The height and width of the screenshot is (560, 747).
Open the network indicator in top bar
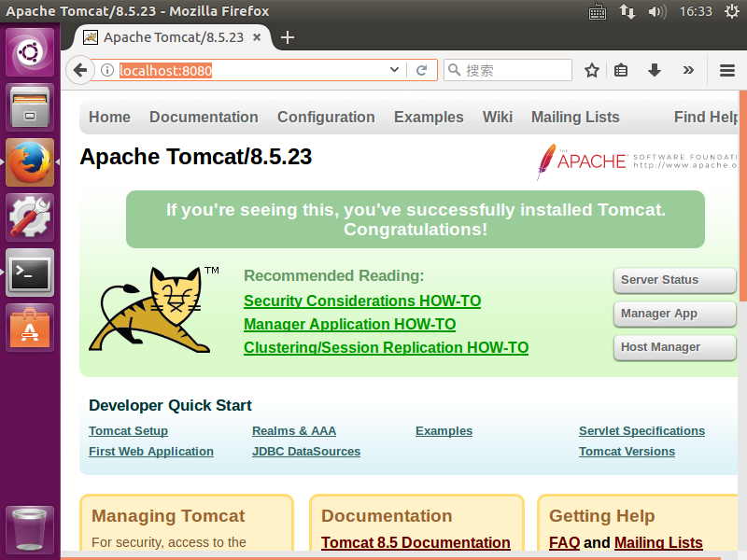pyautogui.click(x=627, y=11)
